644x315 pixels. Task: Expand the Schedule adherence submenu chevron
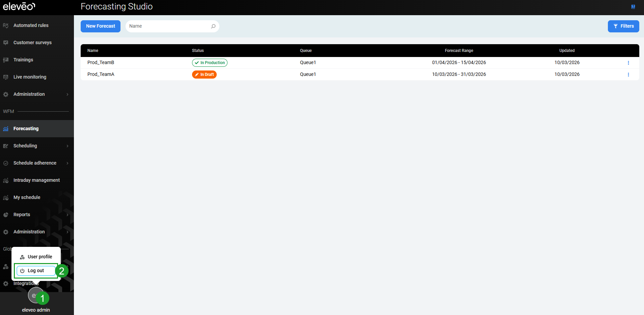click(x=68, y=163)
